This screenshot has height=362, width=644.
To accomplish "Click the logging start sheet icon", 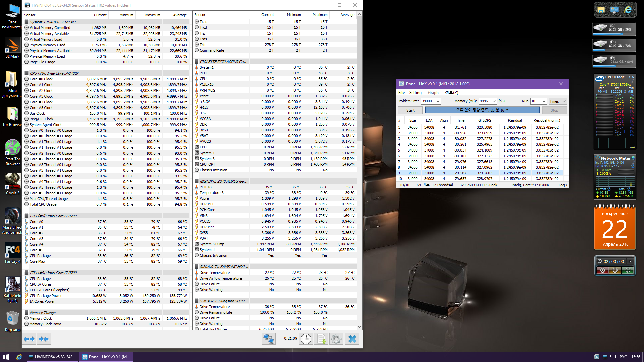I will pyautogui.click(x=321, y=339).
